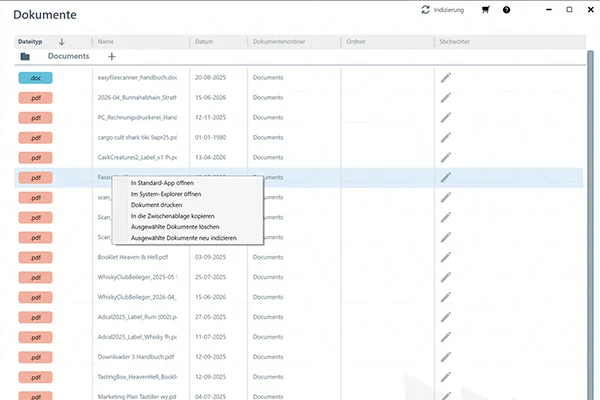Open the shopping cart icon
The width and height of the screenshot is (600, 400).
click(486, 10)
